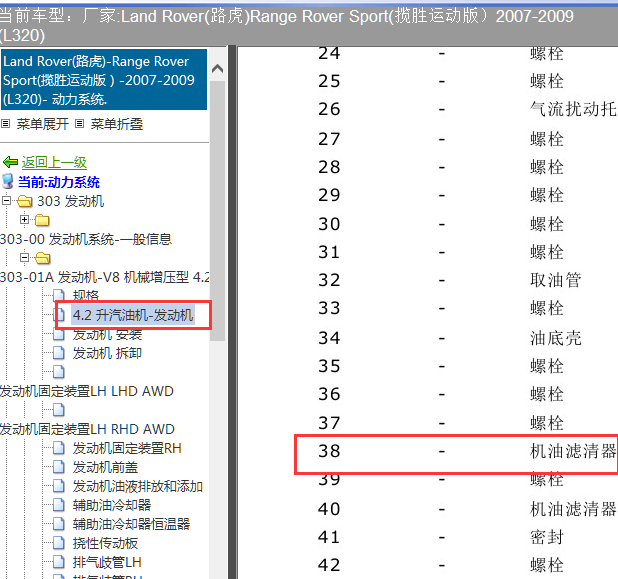Screen dimensions: 618x579
Task: Open the 发动机前盖 document
Action: click(105, 467)
